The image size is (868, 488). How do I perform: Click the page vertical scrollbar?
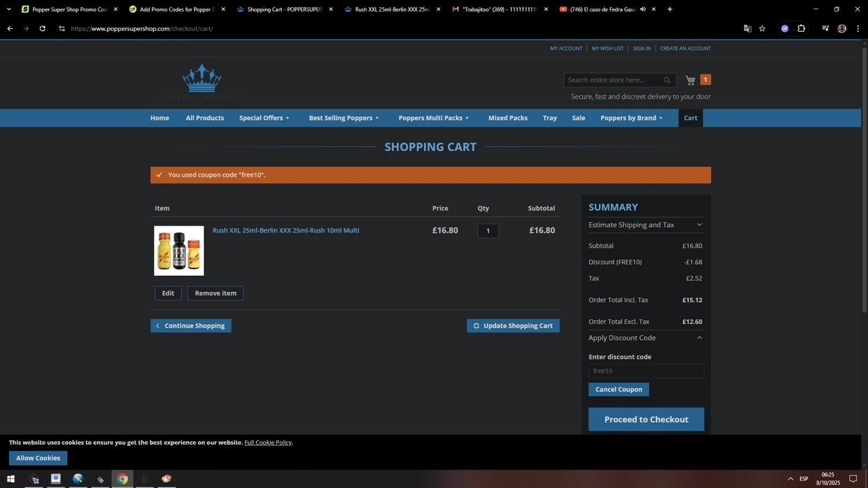865,179
